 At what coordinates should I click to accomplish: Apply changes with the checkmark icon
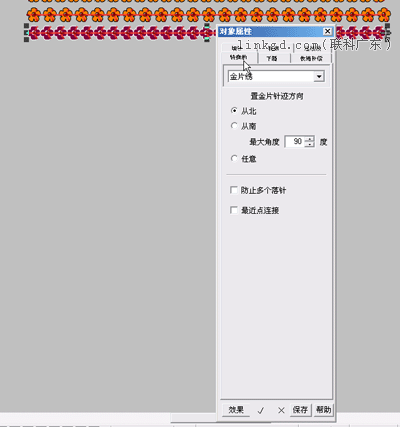261,410
